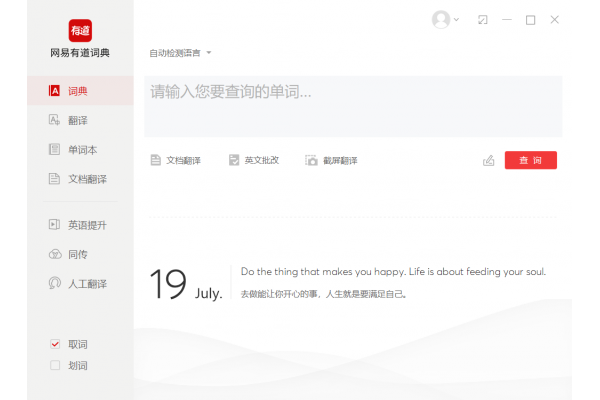
Task: Click the daily quote English sentence
Action: (393, 271)
